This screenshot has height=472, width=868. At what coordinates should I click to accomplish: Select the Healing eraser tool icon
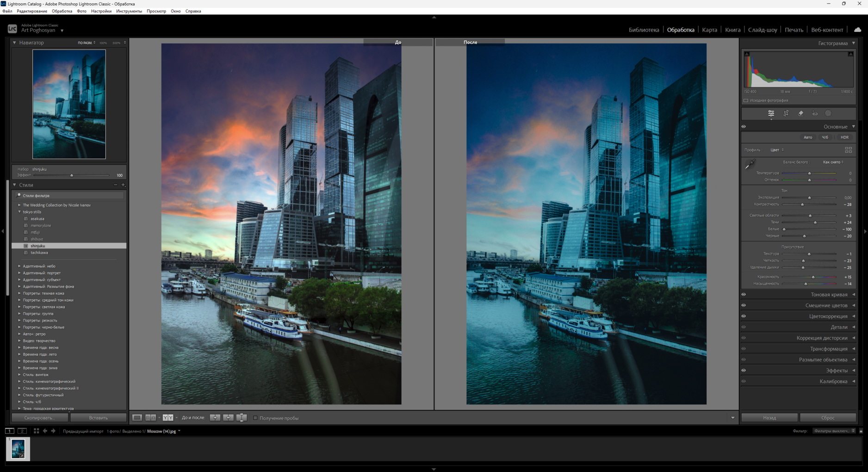pyautogui.click(x=800, y=113)
